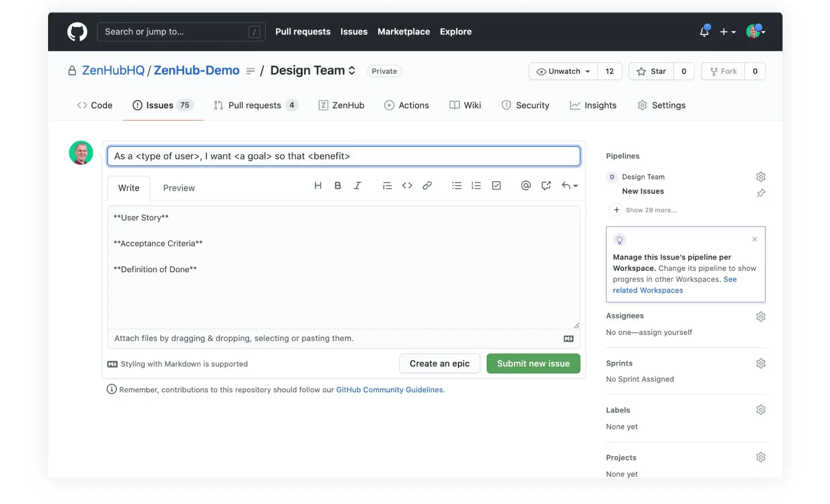Open GitHub Community Guidelines link
This screenshot has height=504, width=830.
[x=390, y=390]
